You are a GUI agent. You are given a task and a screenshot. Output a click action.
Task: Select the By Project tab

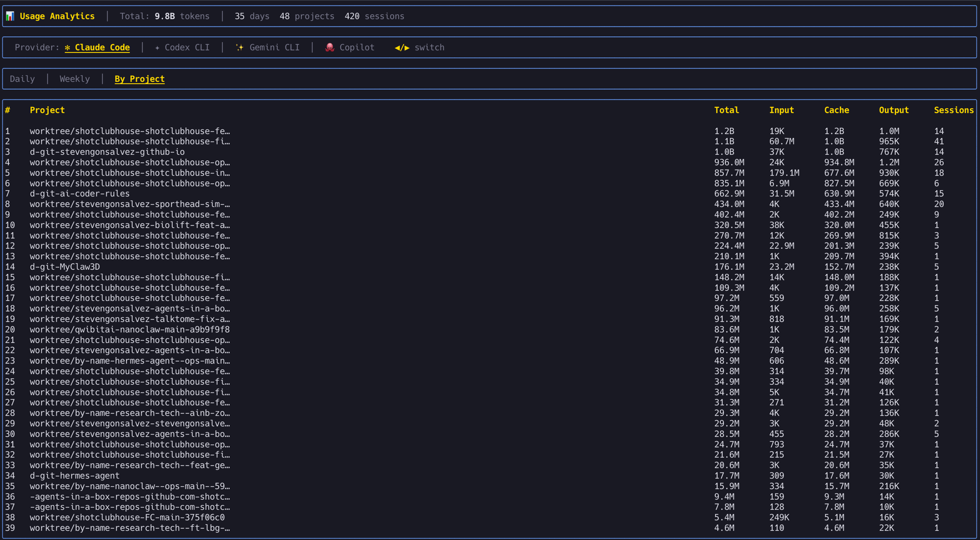tap(139, 79)
